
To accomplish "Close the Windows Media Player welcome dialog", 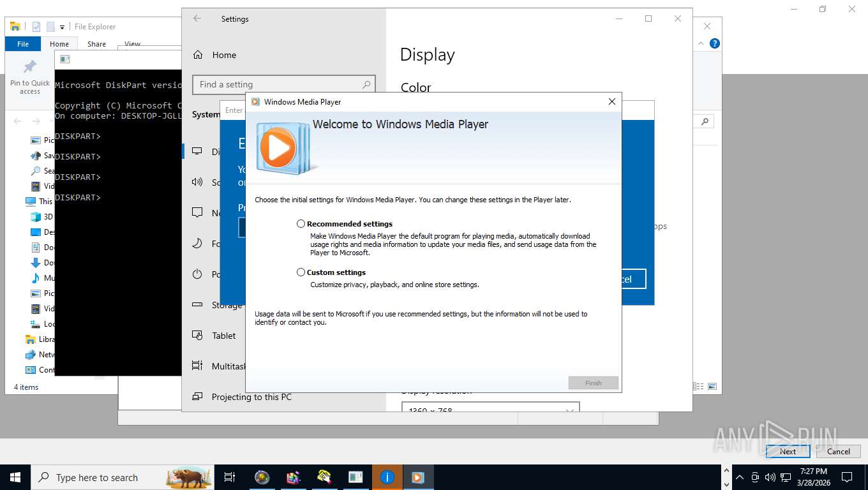I will [x=611, y=101].
